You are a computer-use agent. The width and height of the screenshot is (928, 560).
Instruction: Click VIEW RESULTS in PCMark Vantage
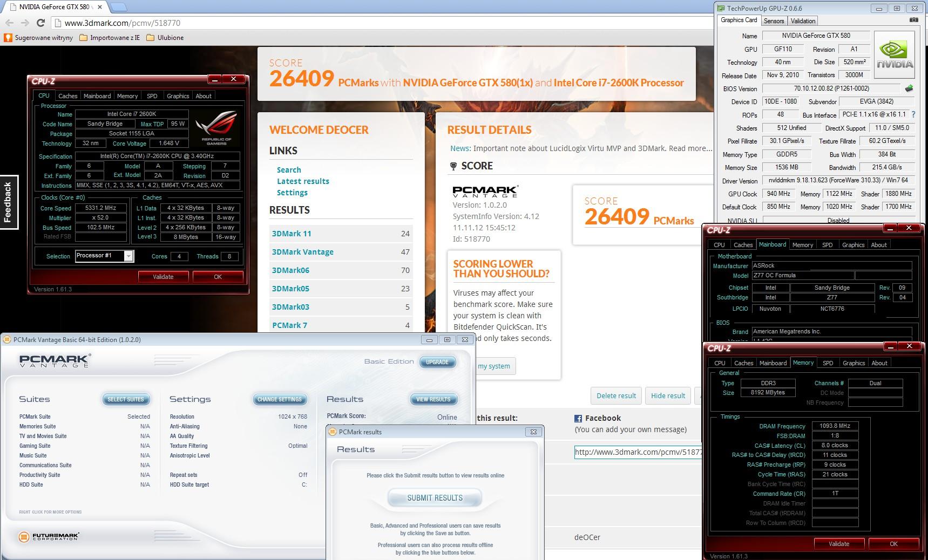[x=433, y=399]
